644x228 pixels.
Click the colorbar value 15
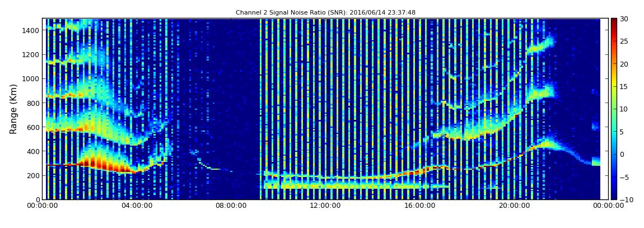pos(624,87)
